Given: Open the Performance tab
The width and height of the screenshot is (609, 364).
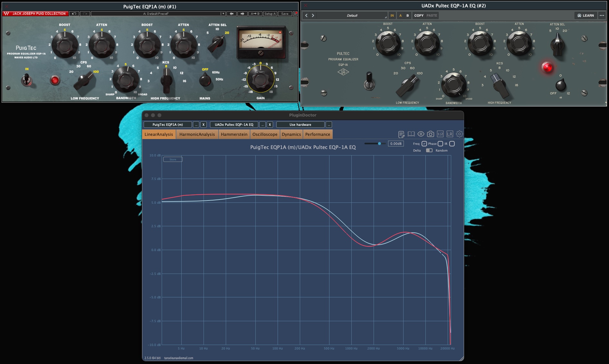Looking at the screenshot, I should point(318,134).
